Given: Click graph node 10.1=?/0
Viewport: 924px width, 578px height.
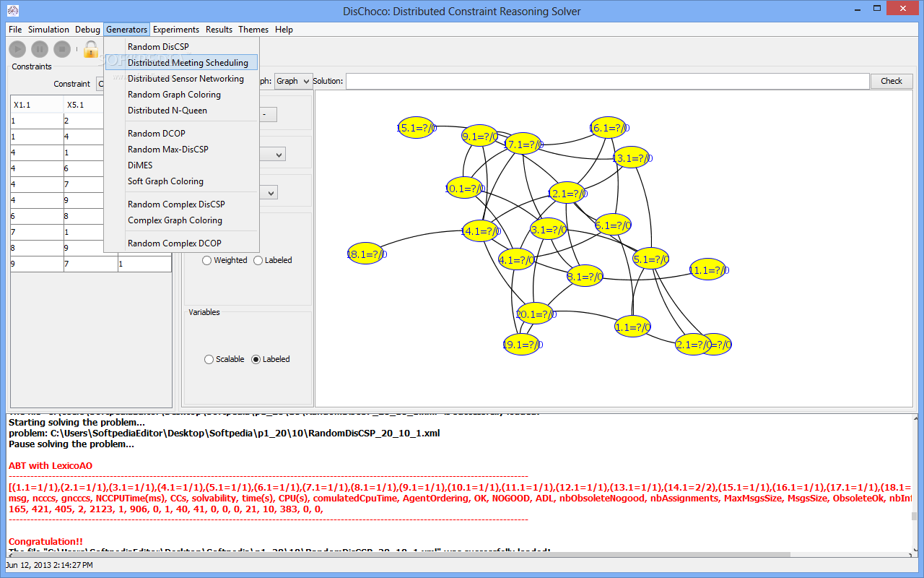Looking at the screenshot, I should tap(463, 189).
